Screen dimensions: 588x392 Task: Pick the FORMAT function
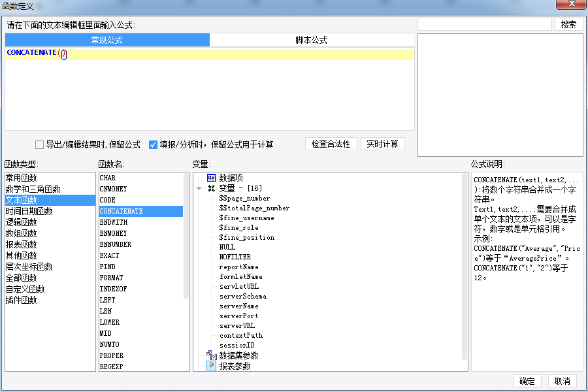tap(141, 278)
